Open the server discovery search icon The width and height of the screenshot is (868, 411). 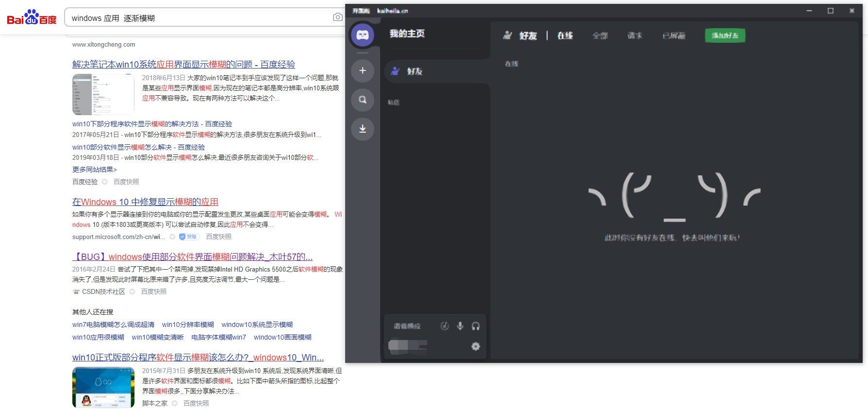363,100
